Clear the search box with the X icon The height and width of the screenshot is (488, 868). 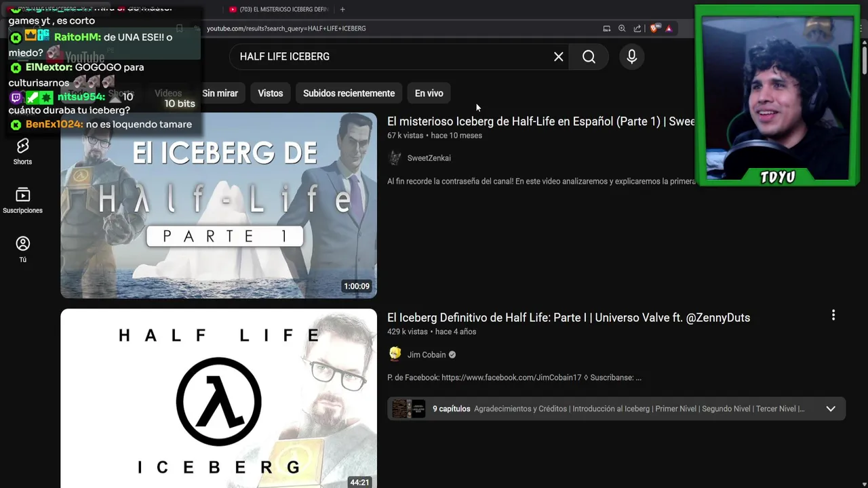(558, 57)
